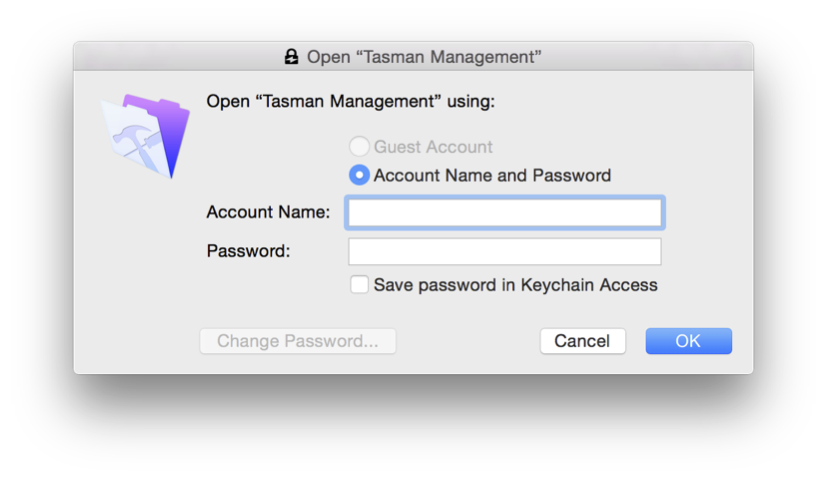Enable Save password in Keychain Access checkbox
The width and height of the screenshot is (826, 479).
pyautogui.click(x=359, y=285)
